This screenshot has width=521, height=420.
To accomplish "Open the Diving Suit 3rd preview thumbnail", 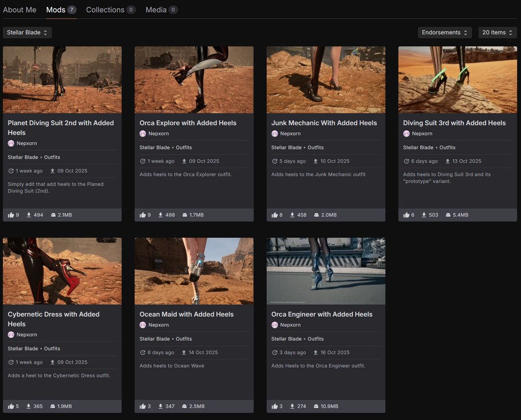I will tap(457, 80).
